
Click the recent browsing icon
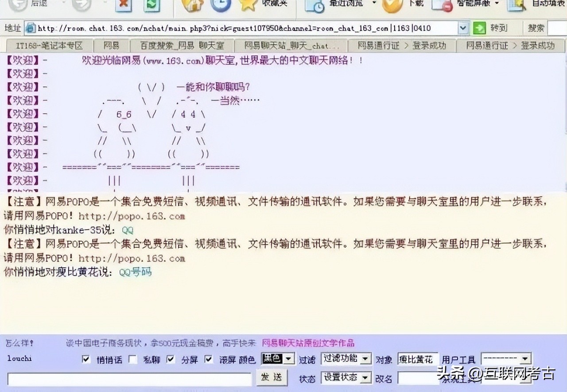(315, 5)
